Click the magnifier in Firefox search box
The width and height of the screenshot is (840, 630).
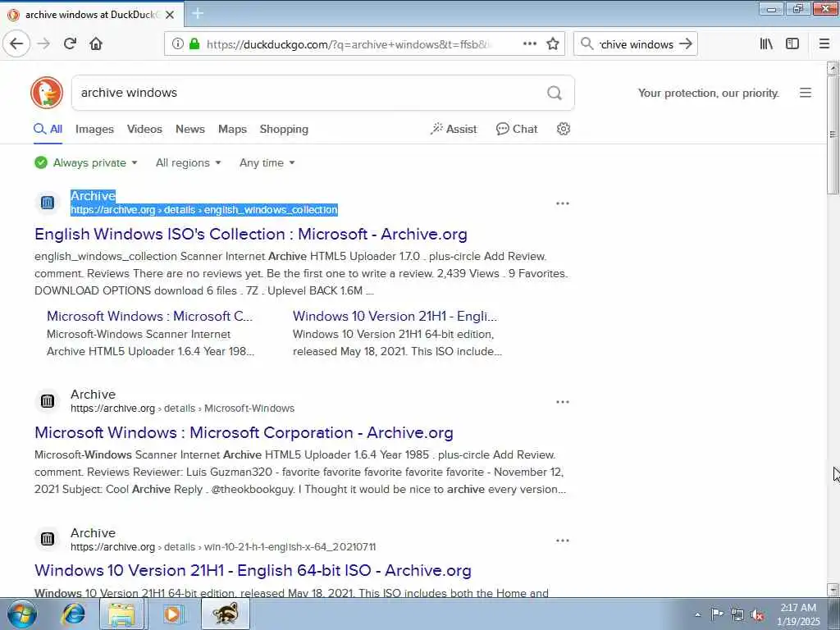click(587, 43)
